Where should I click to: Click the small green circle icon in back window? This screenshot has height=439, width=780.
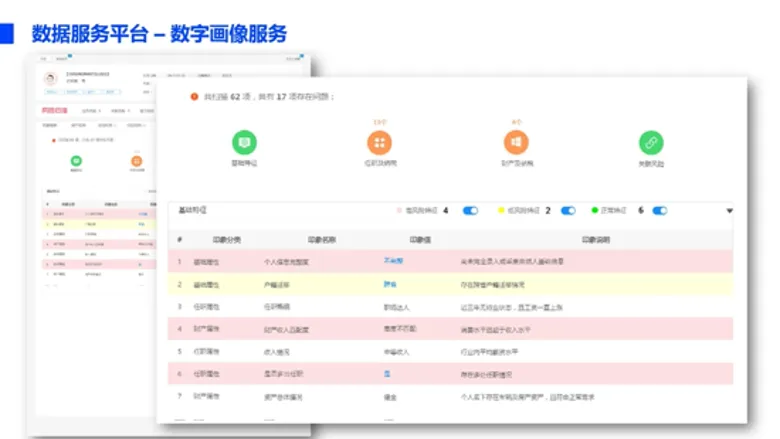(76, 161)
